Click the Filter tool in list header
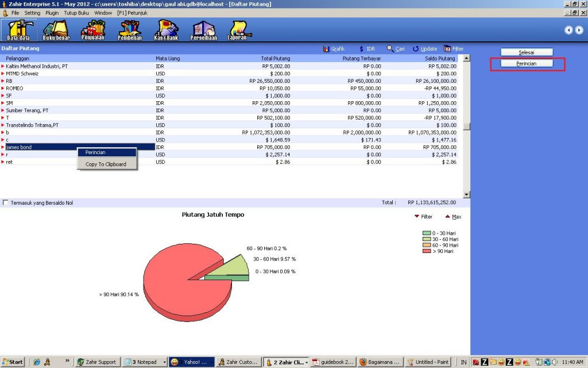The image size is (588, 368). click(x=454, y=49)
